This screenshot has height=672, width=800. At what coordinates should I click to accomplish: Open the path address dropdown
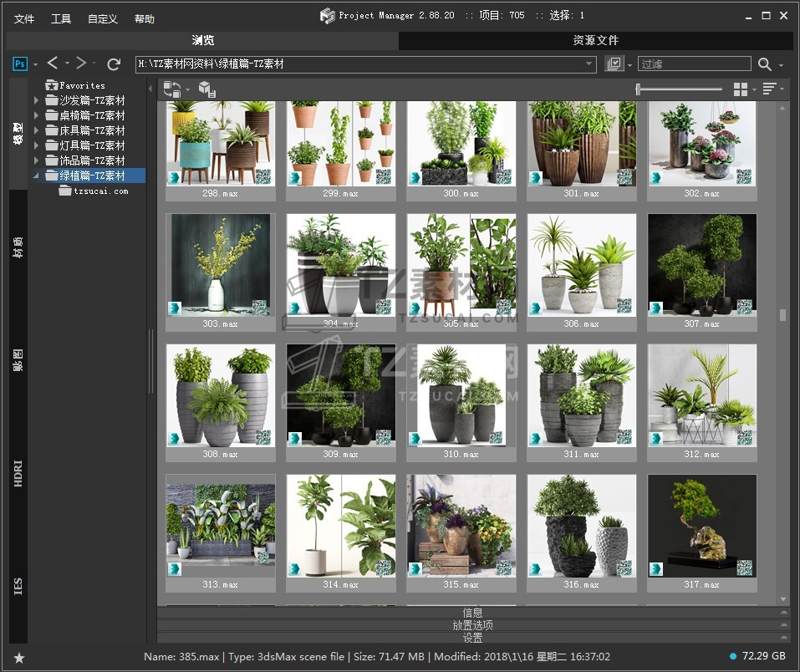(x=589, y=64)
